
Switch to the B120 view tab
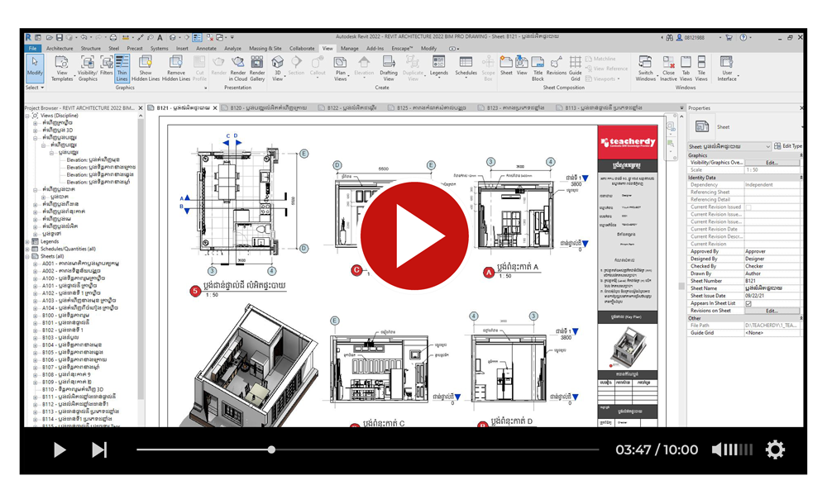click(264, 107)
